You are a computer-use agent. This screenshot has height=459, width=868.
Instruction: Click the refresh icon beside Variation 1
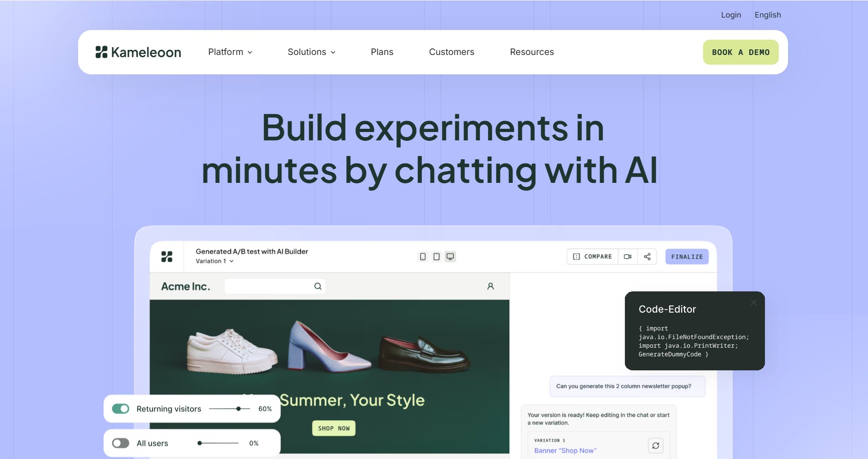(655, 446)
